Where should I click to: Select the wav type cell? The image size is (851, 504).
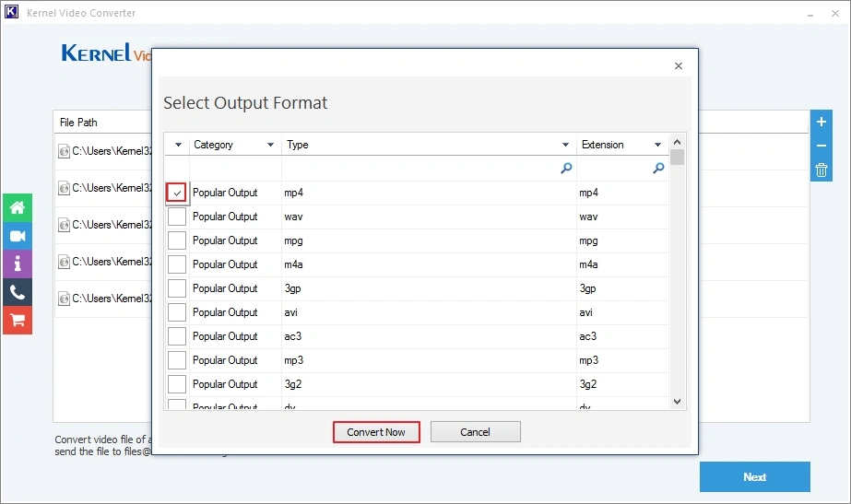click(429, 217)
